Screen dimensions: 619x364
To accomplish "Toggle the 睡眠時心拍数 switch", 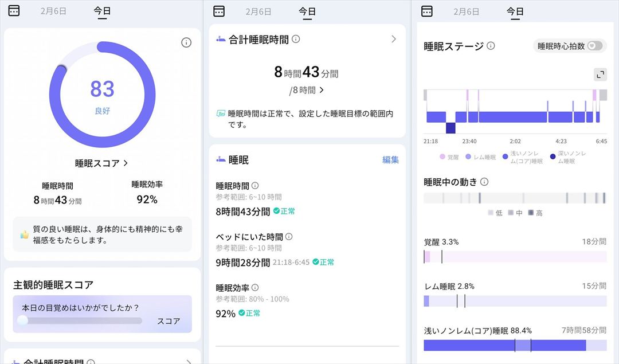I will click(x=595, y=46).
